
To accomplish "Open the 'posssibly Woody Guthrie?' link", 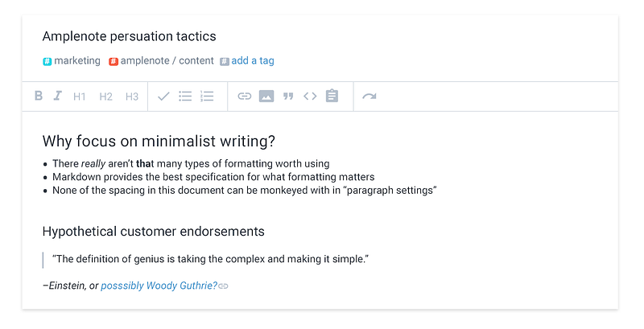I will point(159,286).
